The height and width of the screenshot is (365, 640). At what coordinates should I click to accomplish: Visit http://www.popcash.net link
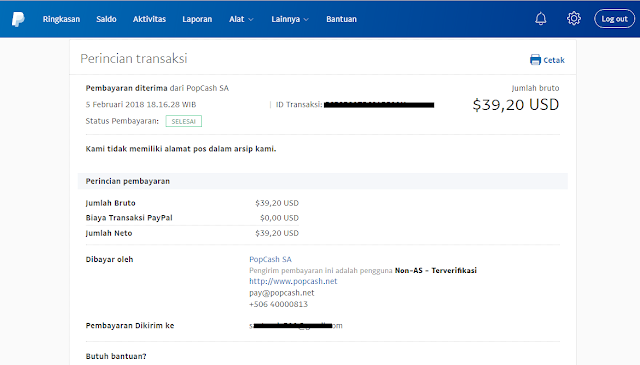click(x=293, y=281)
